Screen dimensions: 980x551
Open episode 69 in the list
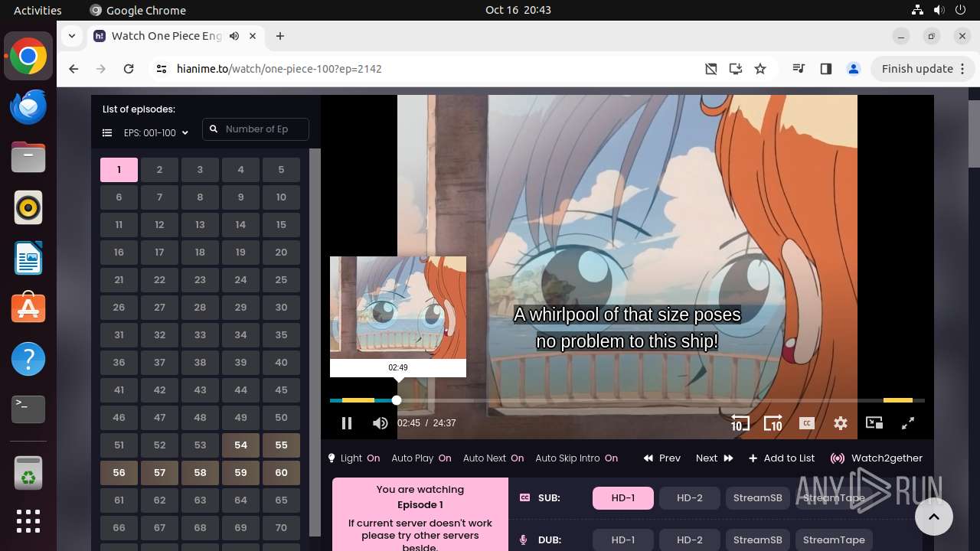tap(240, 528)
